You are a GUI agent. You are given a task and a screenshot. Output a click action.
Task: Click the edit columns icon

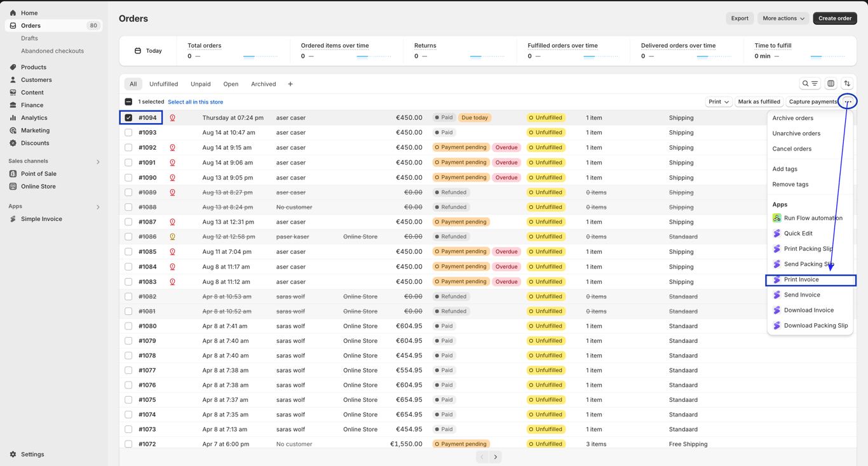831,84
